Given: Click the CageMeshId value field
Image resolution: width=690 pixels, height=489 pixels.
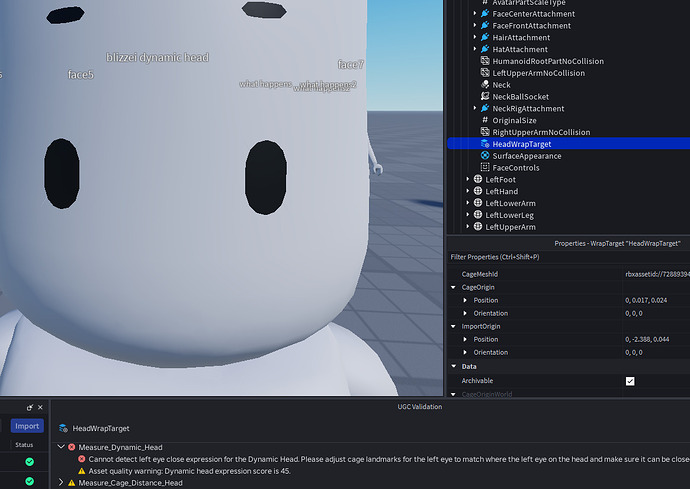Looking at the screenshot, I should (x=656, y=274).
